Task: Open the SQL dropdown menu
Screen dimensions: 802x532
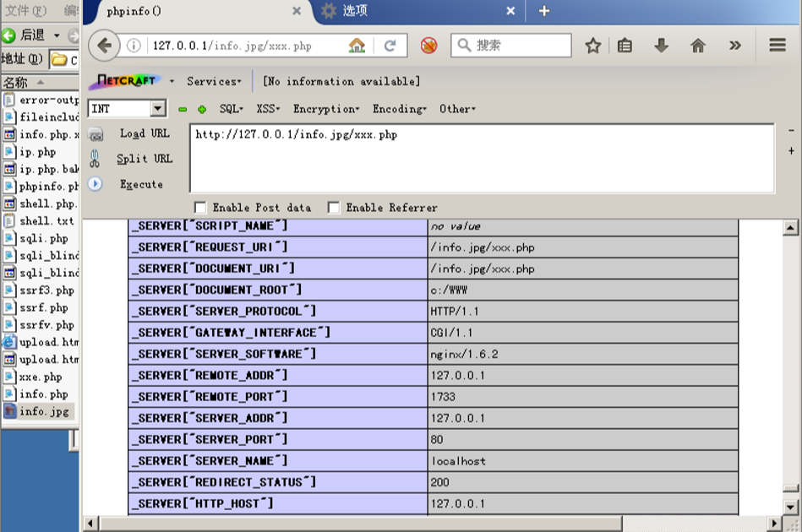Action: point(231,109)
